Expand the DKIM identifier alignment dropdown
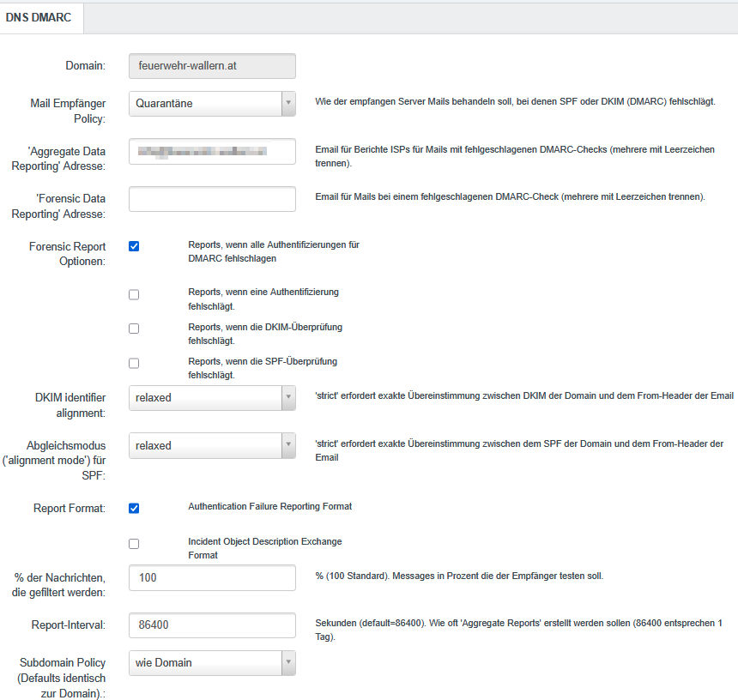The image size is (738, 700). coord(288,398)
